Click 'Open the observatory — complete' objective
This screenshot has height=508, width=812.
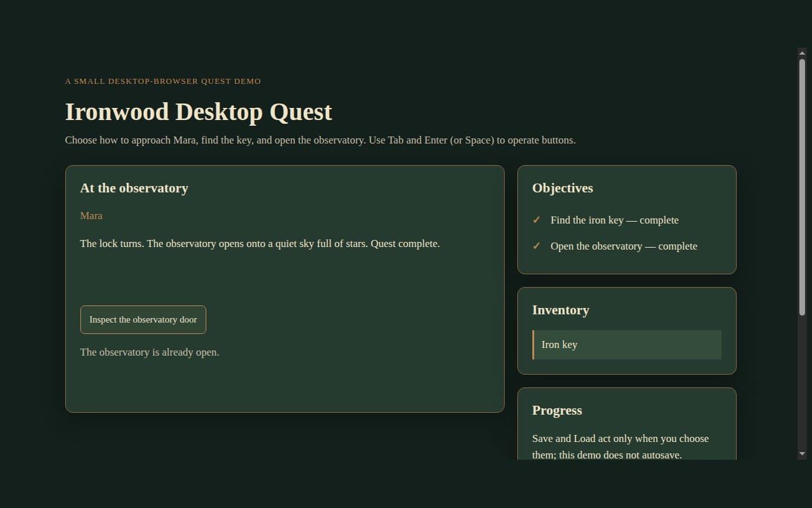click(624, 246)
